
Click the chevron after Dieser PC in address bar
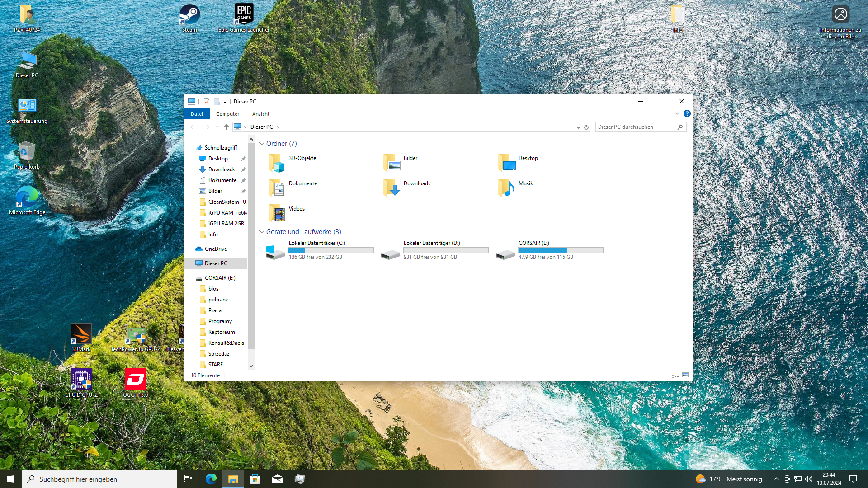pos(278,127)
